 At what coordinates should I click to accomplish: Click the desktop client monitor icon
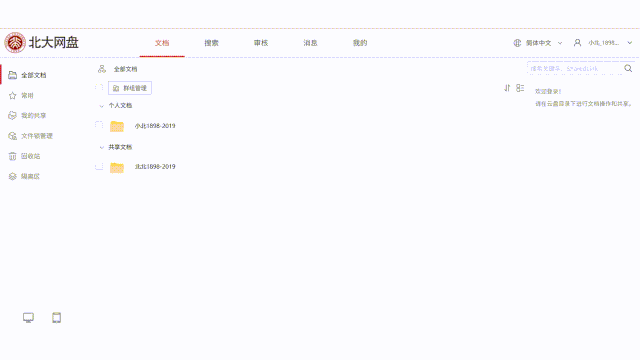(x=28, y=318)
